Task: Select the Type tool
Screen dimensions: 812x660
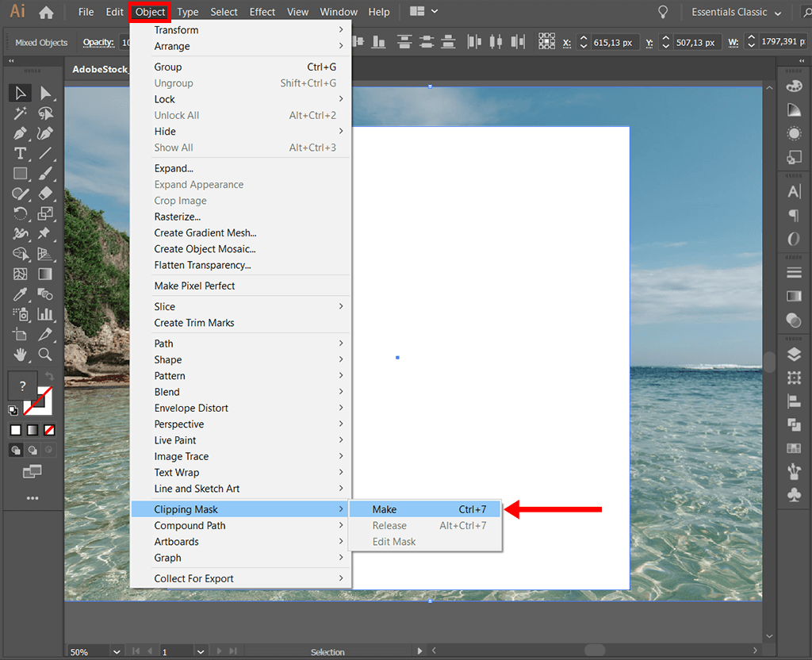Action: click(x=20, y=153)
